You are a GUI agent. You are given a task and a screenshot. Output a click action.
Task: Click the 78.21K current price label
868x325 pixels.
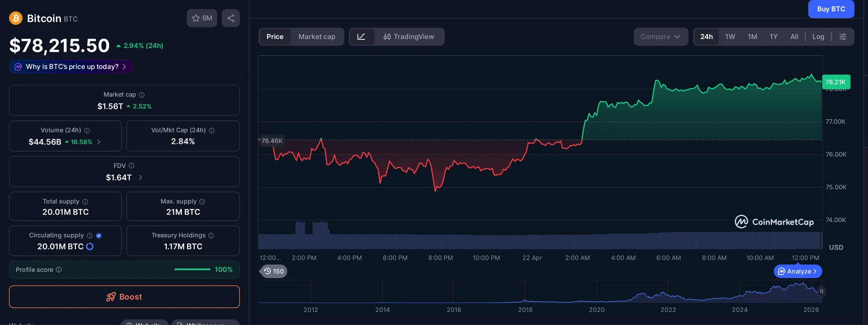[x=836, y=82]
